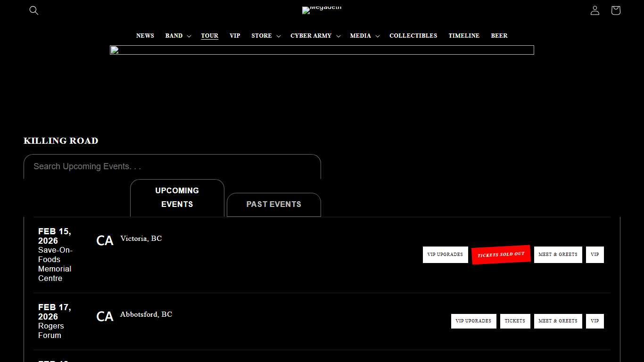Navigate to the TIMELINE page
Image resolution: width=644 pixels, height=362 pixels.
[464, 35]
